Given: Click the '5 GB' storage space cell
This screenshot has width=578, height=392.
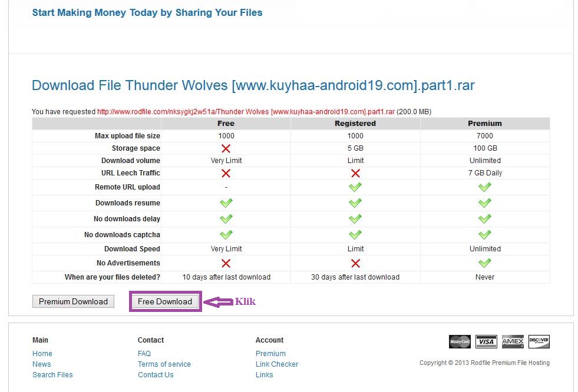Looking at the screenshot, I should (x=355, y=148).
